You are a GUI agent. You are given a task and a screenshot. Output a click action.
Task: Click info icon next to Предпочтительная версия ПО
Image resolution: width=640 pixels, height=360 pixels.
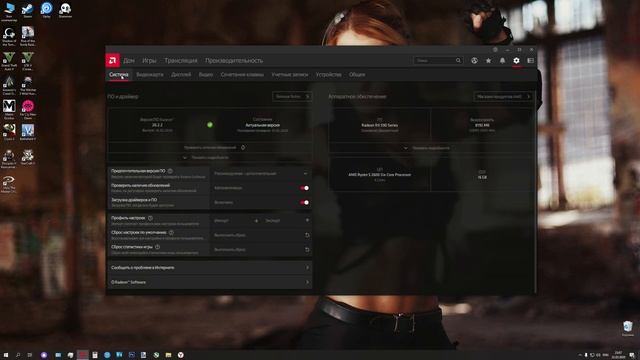[170, 171]
